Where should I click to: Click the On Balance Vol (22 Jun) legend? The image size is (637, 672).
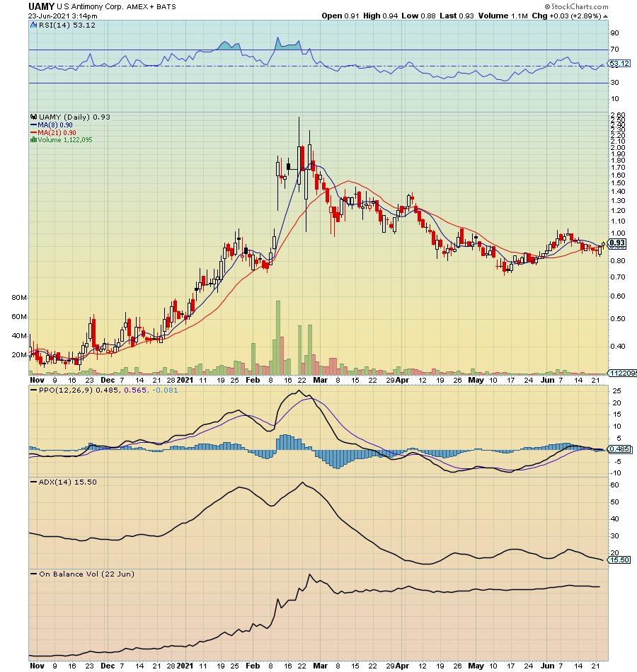pyautogui.click(x=86, y=574)
